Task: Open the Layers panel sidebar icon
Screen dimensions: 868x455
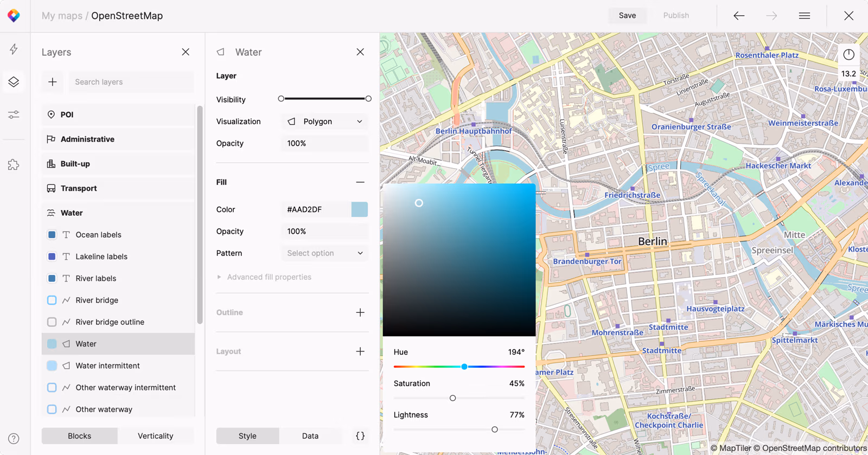Action: point(14,82)
